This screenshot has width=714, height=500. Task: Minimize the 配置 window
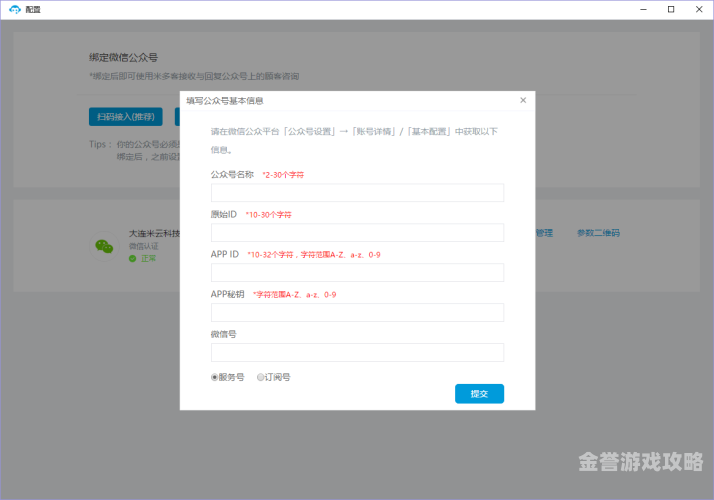pos(643,10)
